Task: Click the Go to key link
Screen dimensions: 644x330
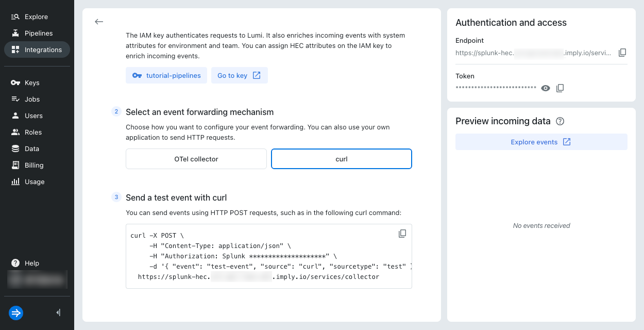Action: 239,75
